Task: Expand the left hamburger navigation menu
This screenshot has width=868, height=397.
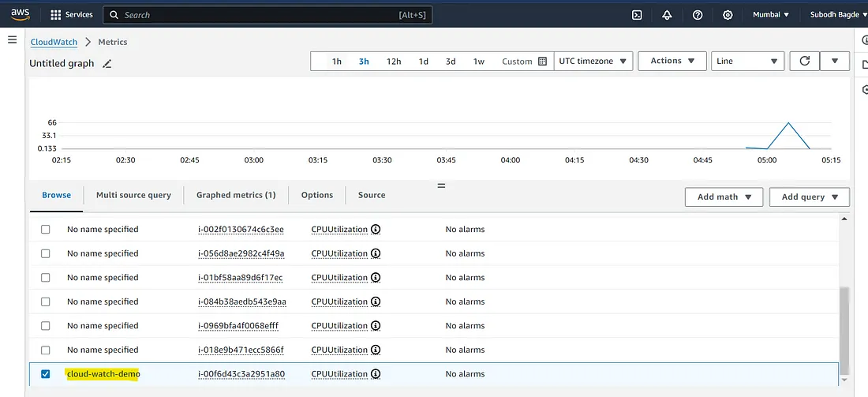Action: pyautogui.click(x=12, y=40)
